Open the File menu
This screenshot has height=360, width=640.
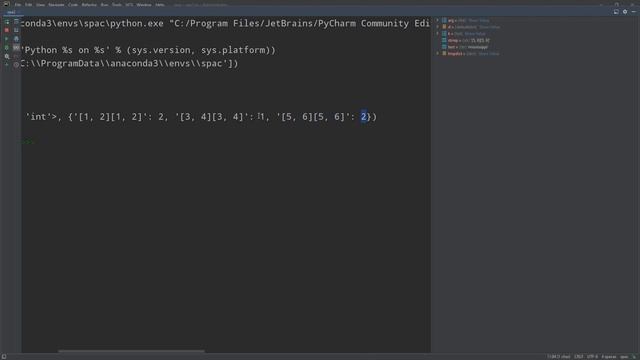coord(18,5)
